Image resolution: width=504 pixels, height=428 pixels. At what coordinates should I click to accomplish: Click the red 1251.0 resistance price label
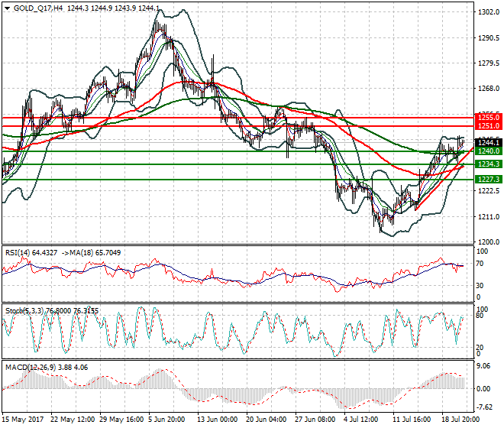[x=489, y=126]
